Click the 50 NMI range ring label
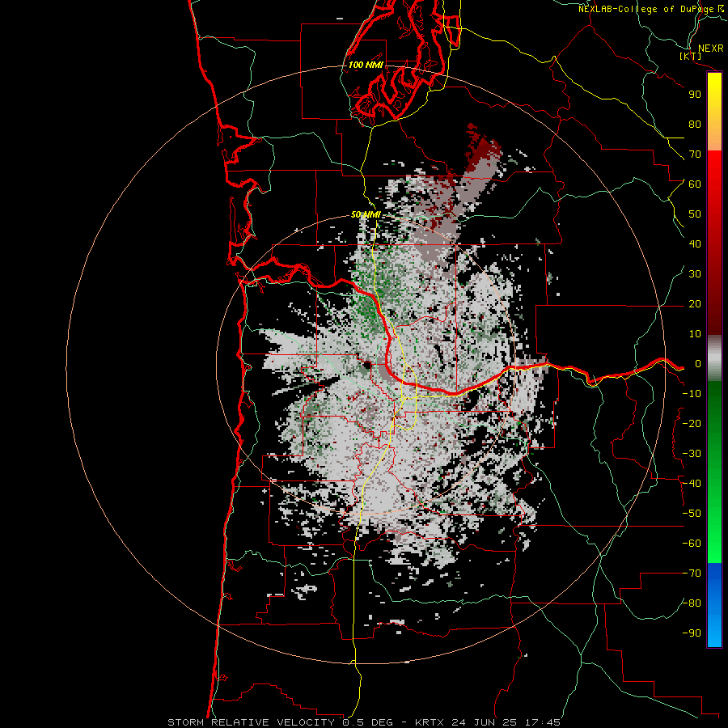 coord(366,214)
